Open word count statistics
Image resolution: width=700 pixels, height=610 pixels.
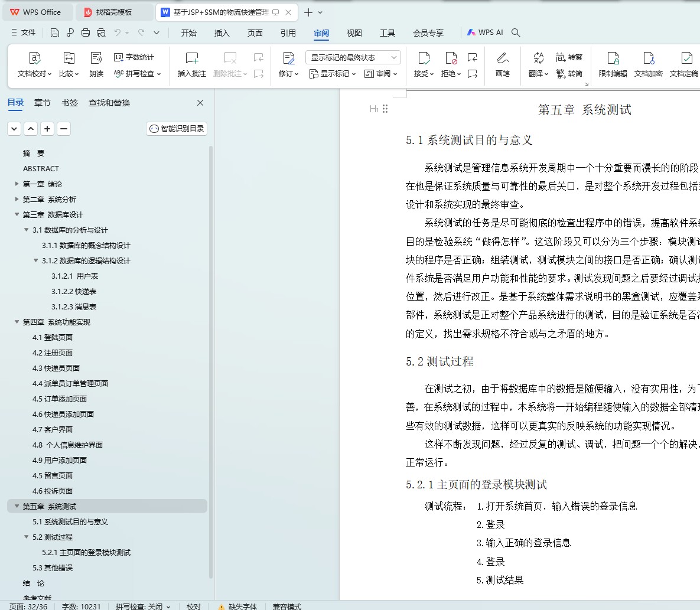coord(134,57)
